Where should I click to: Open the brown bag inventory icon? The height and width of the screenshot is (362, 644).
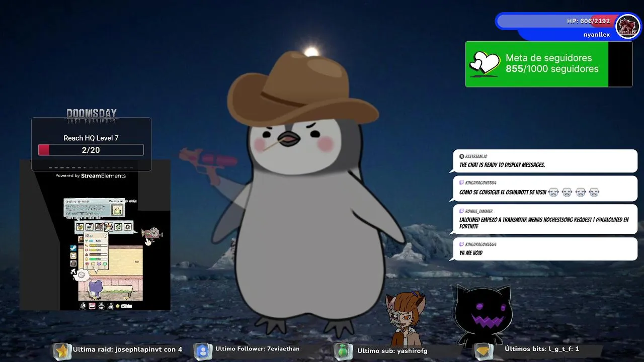[x=99, y=227]
